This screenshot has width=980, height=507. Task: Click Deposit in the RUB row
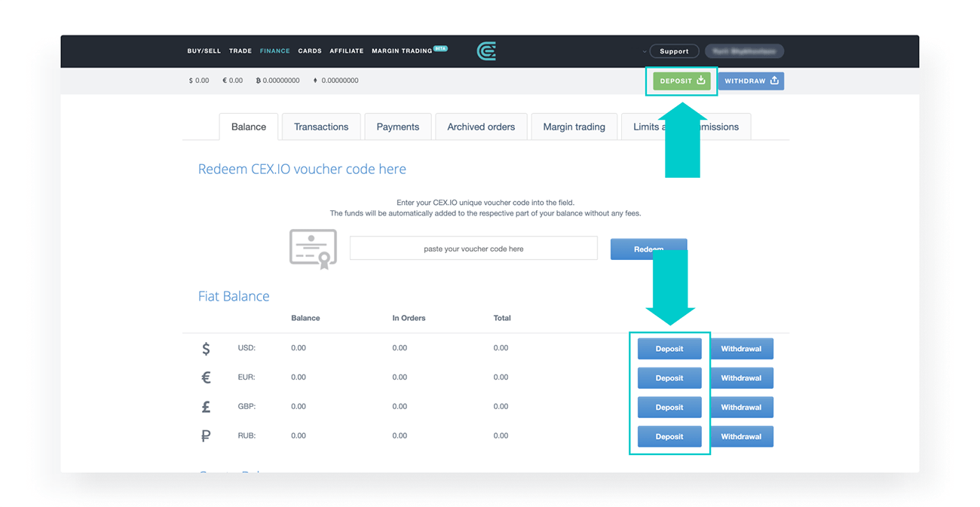(669, 436)
